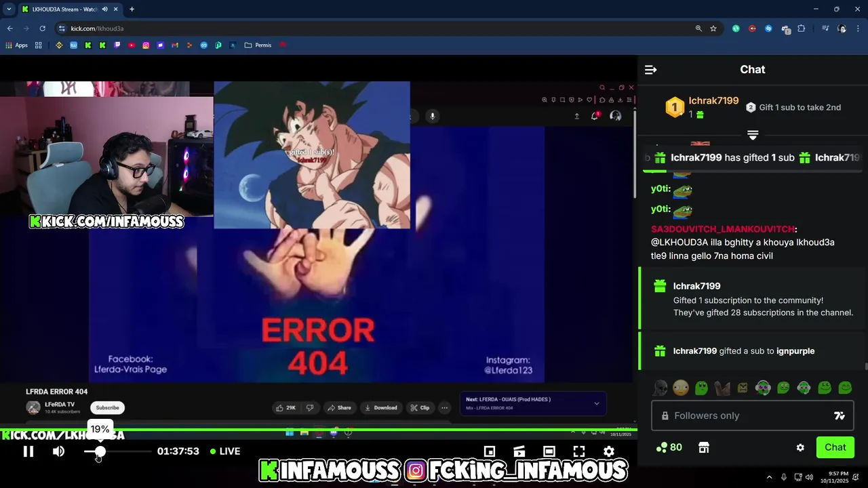Insert the skull emote
This screenshot has height=488, width=868.
pos(660,388)
